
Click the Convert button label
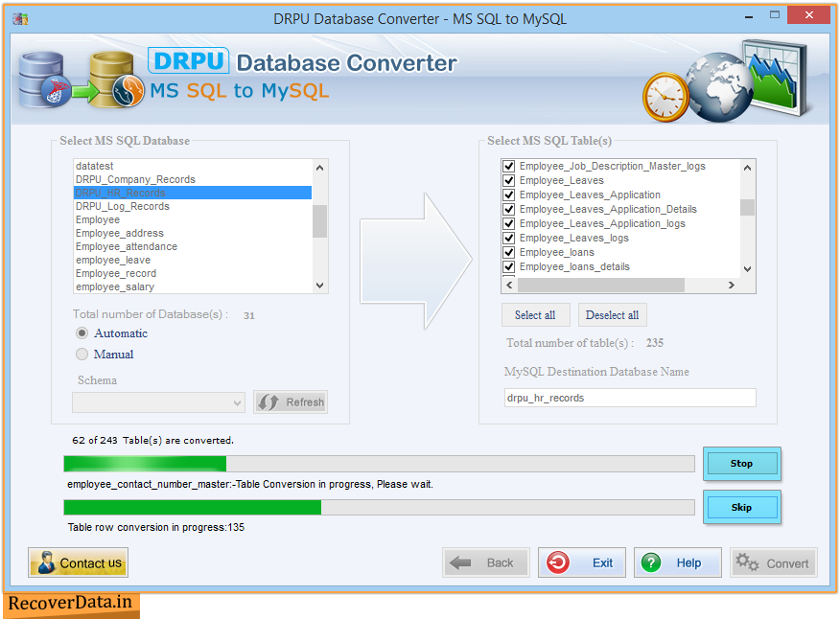coord(787,563)
